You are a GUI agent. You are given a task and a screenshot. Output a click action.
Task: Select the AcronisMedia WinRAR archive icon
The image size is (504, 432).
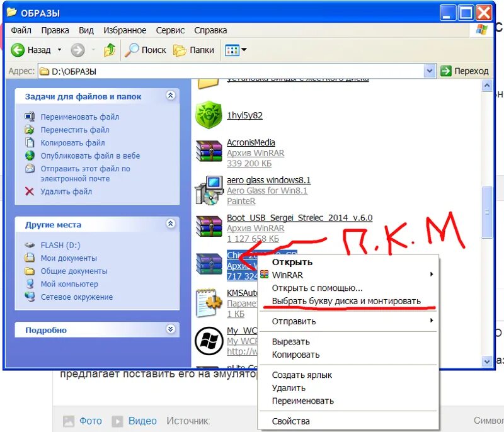coord(209,151)
